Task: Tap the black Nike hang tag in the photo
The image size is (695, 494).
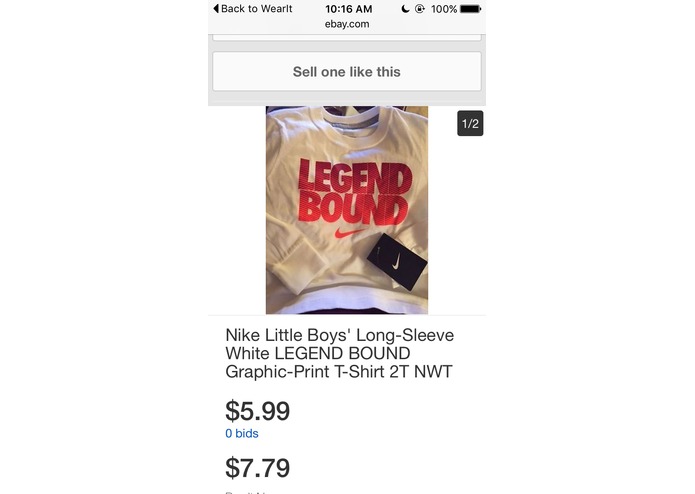Action: click(397, 262)
